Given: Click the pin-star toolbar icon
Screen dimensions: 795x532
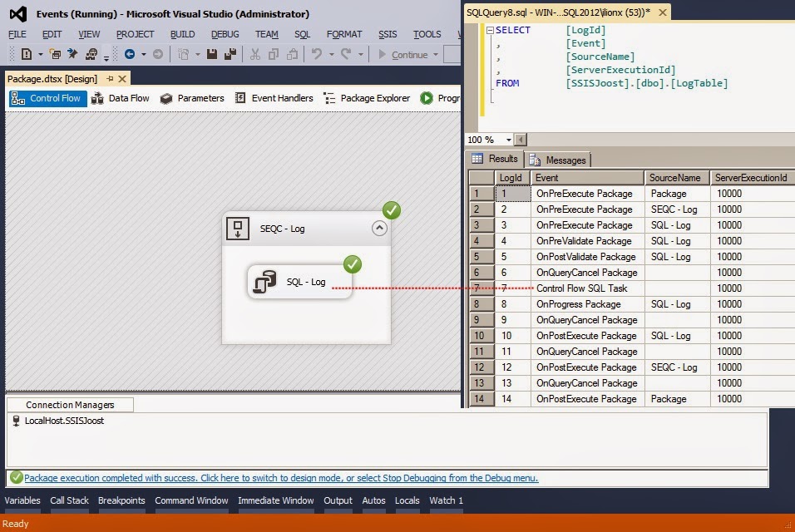Looking at the screenshot, I should (x=72, y=54).
